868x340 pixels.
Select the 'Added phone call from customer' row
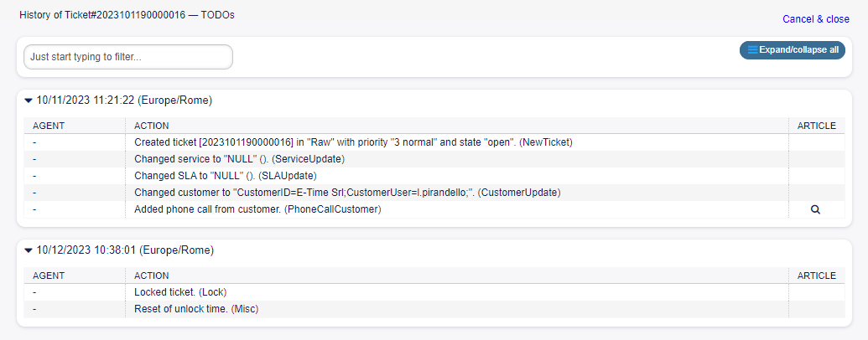coord(257,209)
